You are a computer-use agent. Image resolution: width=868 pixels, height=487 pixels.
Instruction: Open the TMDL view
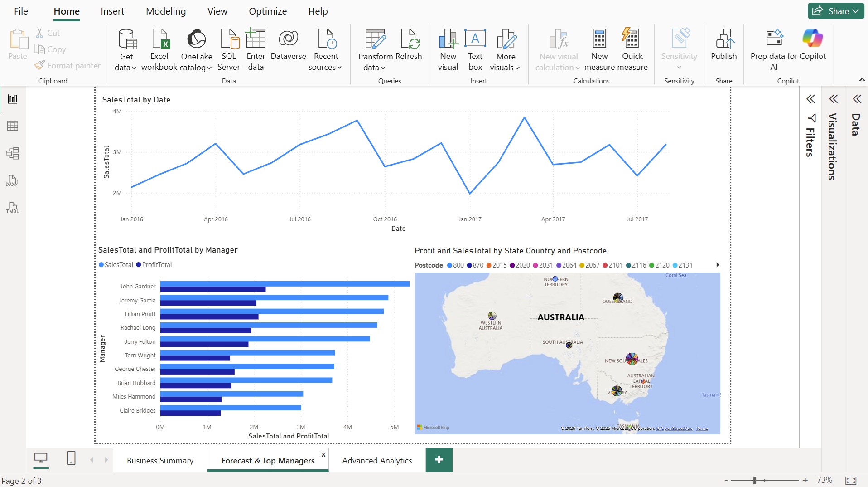tap(12, 208)
